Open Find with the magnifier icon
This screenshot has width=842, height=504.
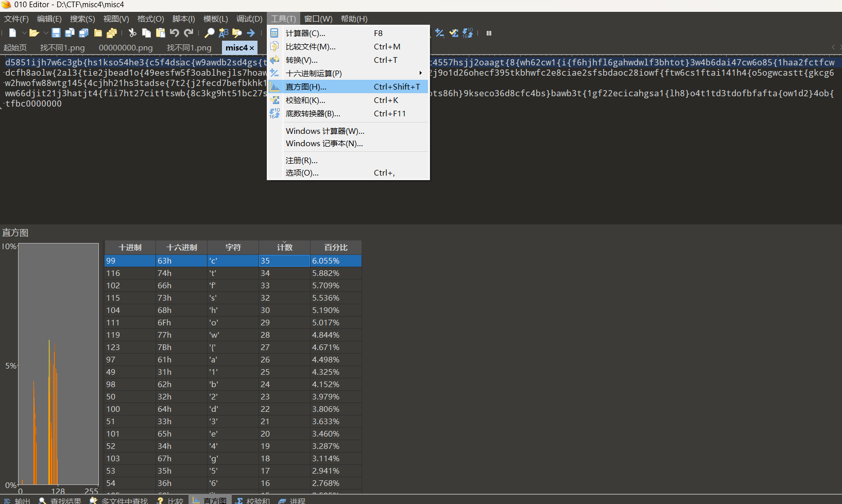[209, 33]
